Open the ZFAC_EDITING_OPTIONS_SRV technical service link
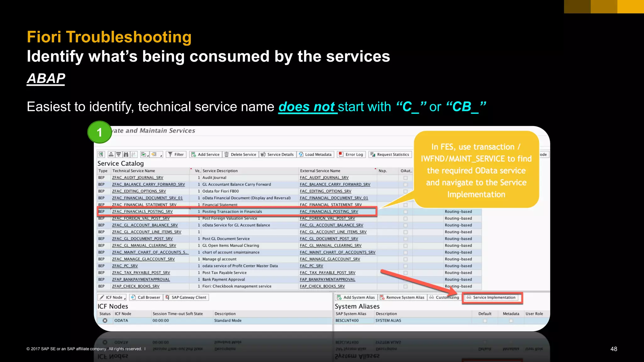Screen dimensions: 644x362 [139, 191]
